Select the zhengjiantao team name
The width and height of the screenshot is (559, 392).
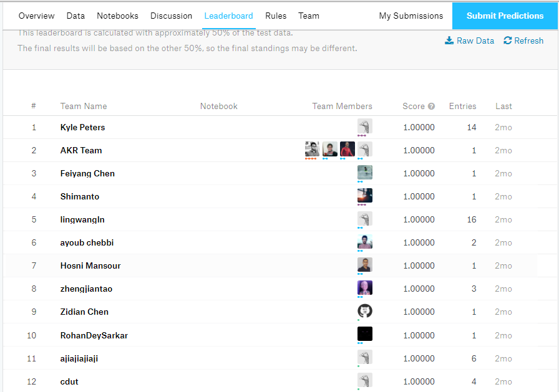point(86,289)
